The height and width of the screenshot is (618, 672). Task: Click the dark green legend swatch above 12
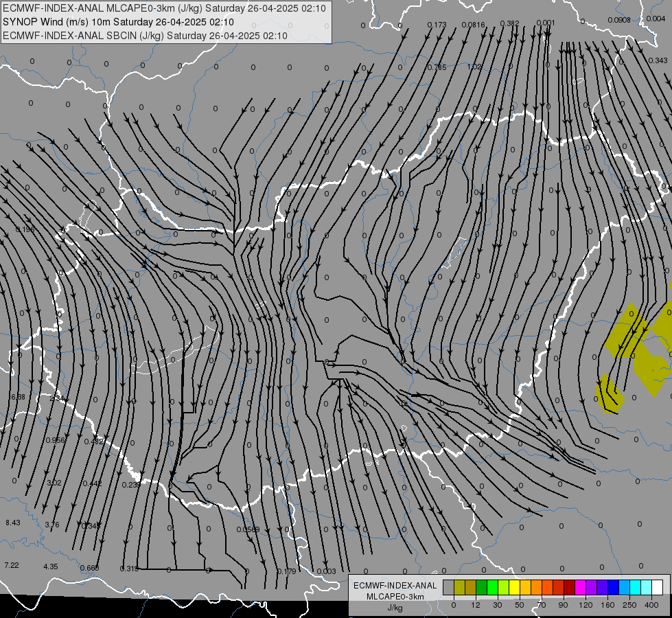click(482, 587)
